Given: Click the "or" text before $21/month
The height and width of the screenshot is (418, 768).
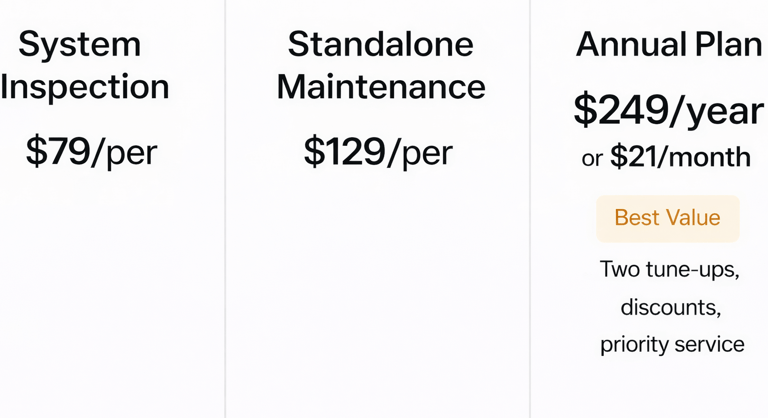Looking at the screenshot, I should pyautogui.click(x=592, y=158).
